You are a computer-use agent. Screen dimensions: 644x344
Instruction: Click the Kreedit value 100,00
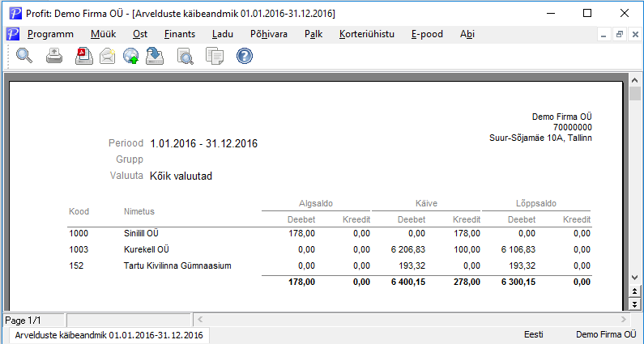point(466,249)
